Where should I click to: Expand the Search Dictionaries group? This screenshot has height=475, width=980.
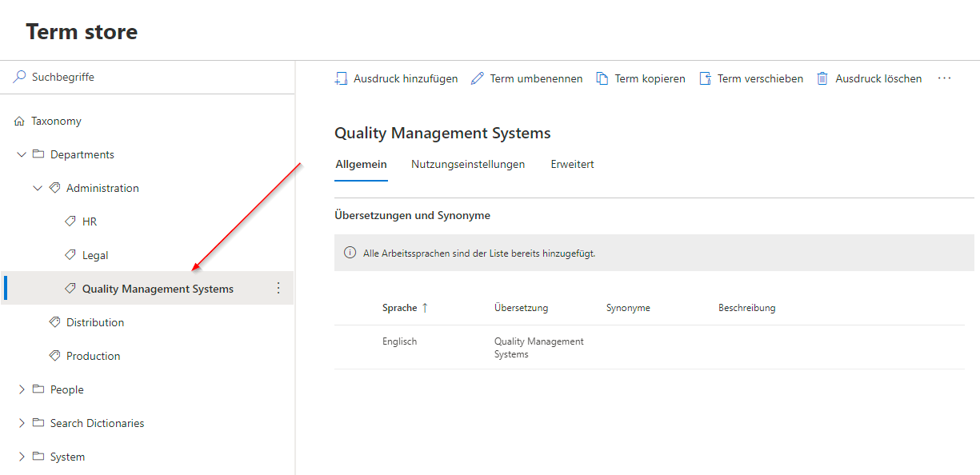click(x=22, y=423)
